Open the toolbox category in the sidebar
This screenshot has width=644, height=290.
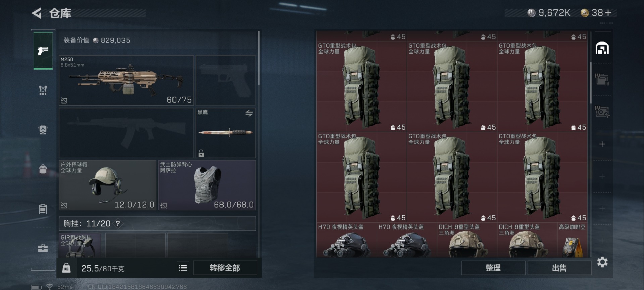[43, 248]
